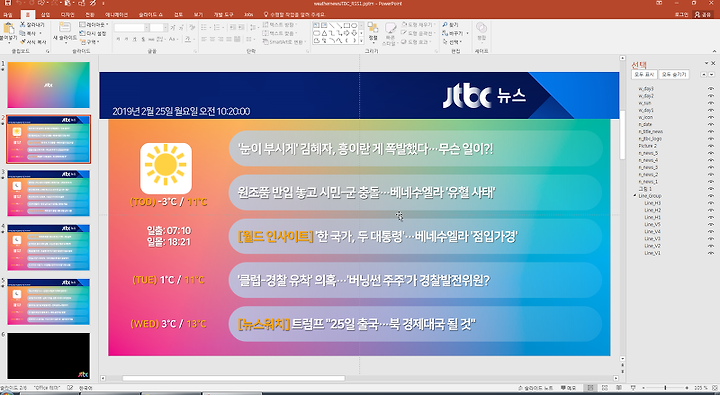
Task: Open the Layout dropdown in Slides group
Action: 94,24
